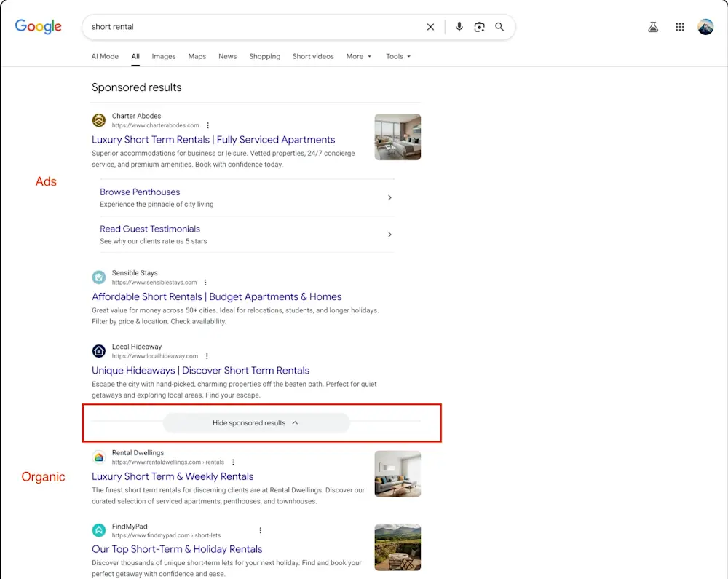Click the sensiblestays.com URL text

(x=154, y=283)
